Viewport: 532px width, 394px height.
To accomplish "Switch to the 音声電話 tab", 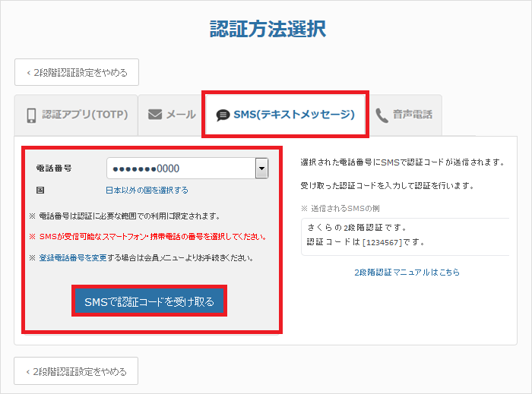I will click(x=404, y=115).
